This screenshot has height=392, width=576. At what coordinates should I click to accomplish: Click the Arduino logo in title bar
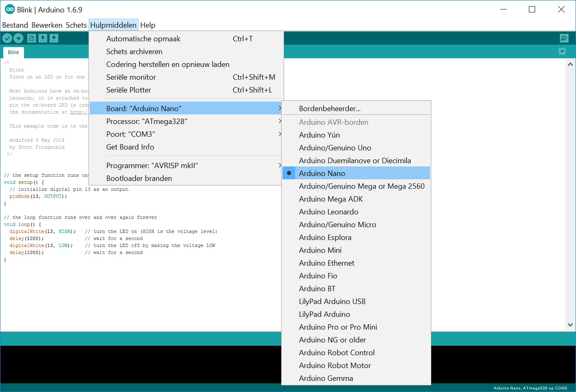tap(10, 10)
